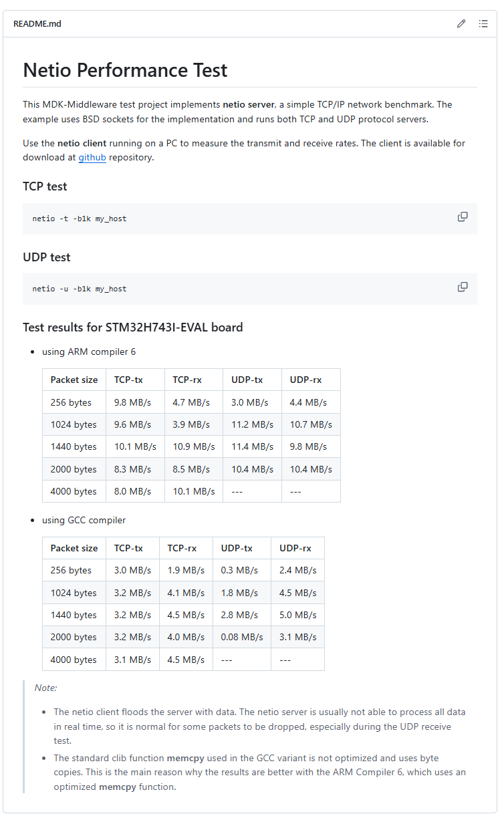Click the 11.2 MB/s cell
Image resolution: width=504 pixels, height=820 pixels.
(x=253, y=424)
